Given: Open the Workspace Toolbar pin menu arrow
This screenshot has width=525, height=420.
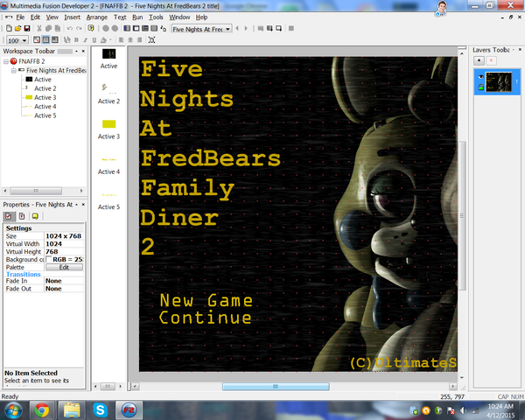Looking at the screenshot, I should pos(76,52).
